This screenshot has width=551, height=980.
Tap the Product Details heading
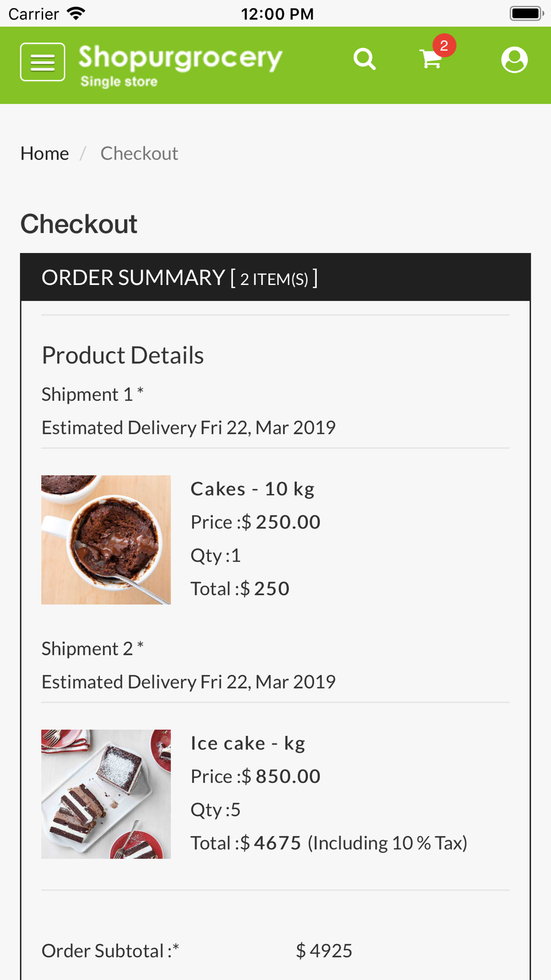point(123,356)
